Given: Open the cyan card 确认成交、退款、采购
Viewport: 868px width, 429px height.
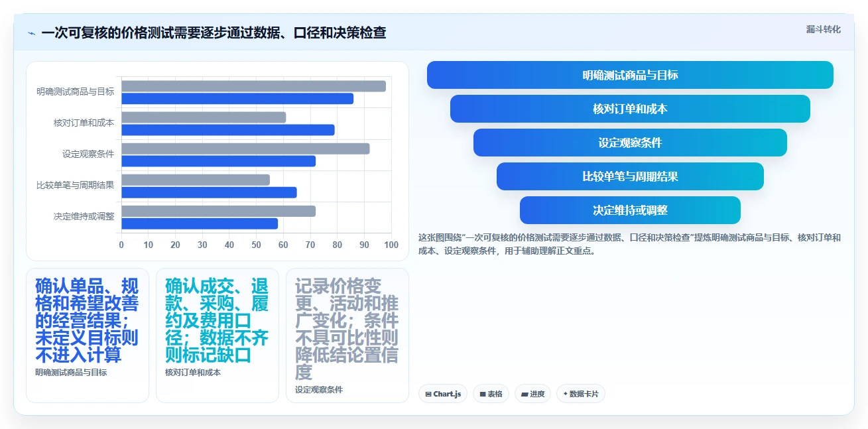Looking at the screenshot, I should click(x=217, y=335).
